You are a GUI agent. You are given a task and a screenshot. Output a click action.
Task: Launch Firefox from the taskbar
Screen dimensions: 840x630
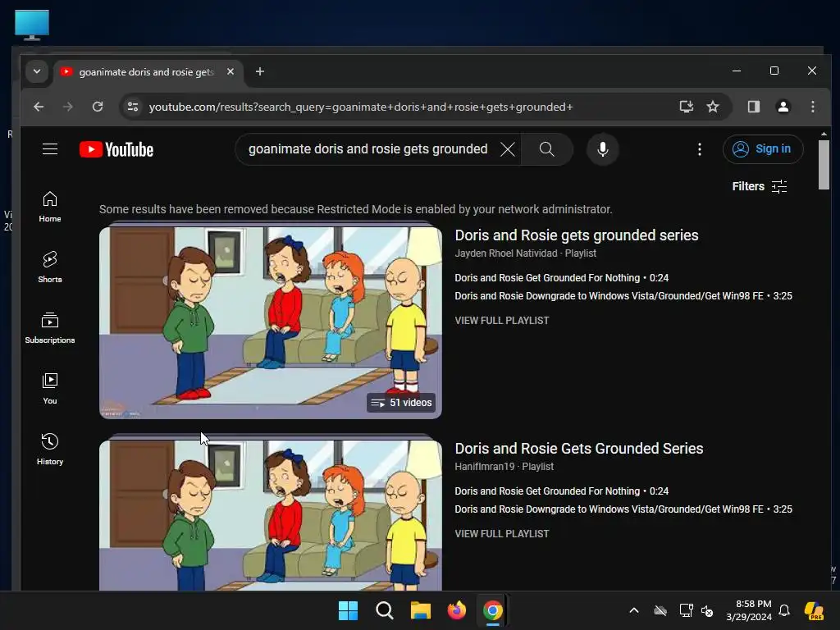click(x=456, y=610)
